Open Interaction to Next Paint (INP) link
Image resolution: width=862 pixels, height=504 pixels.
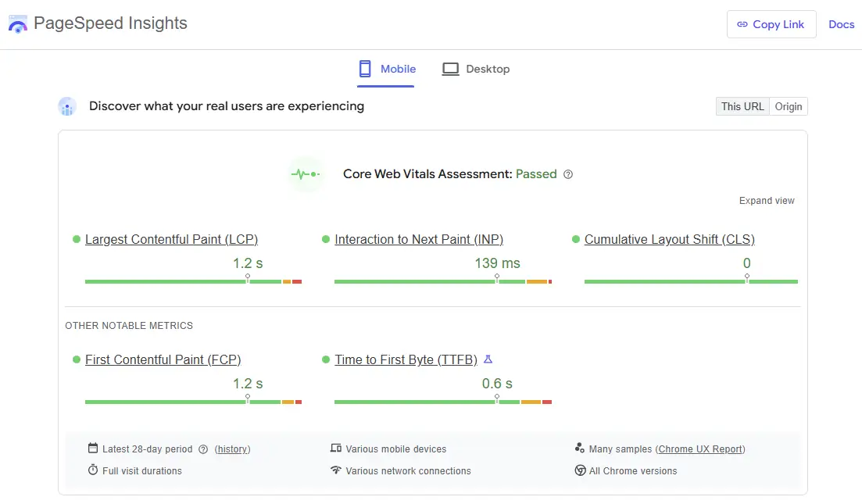click(x=419, y=240)
